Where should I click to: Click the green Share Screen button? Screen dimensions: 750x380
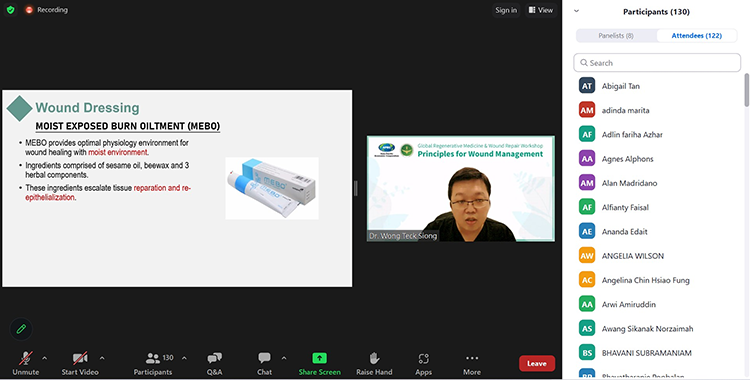tap(320, 363)
